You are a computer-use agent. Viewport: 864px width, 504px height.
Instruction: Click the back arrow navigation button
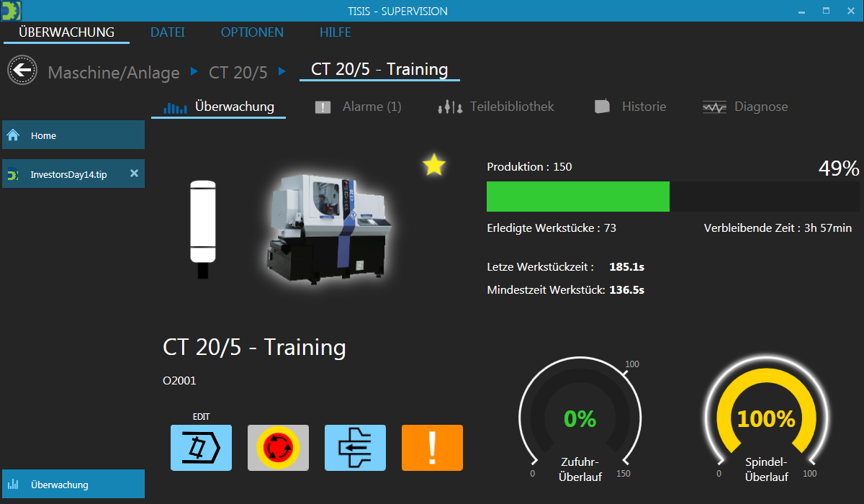click(22, 71)
